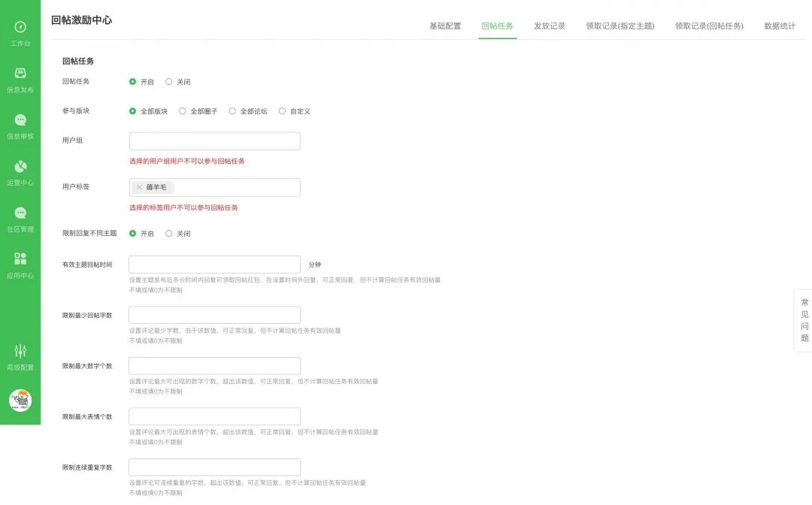The image size is (812, 505).
Task: Click the 有效主题回帖时间 input box
Action: coord(214,265)
